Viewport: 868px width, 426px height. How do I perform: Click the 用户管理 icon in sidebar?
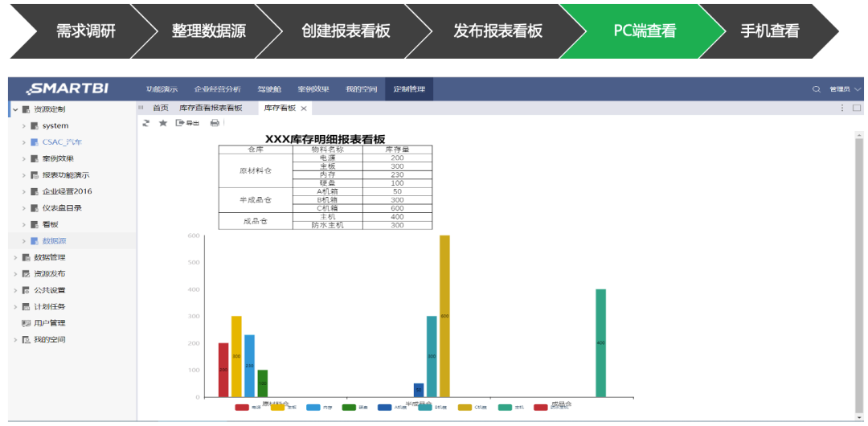point(26,323)
